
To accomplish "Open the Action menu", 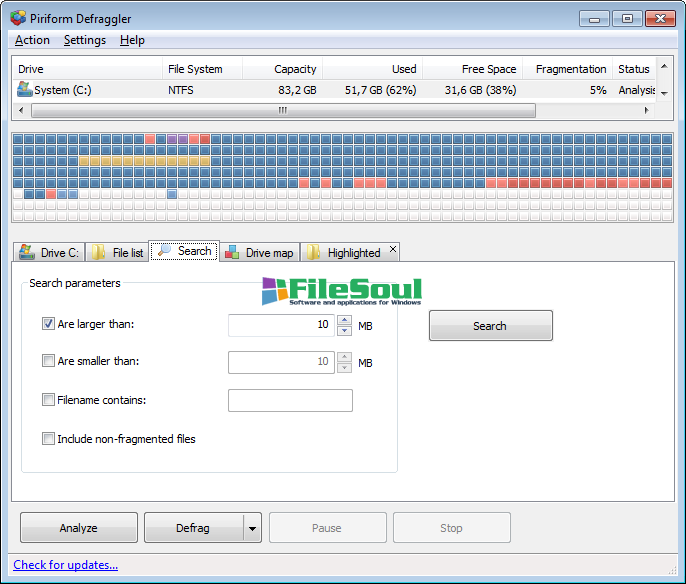I will point(32,40).
